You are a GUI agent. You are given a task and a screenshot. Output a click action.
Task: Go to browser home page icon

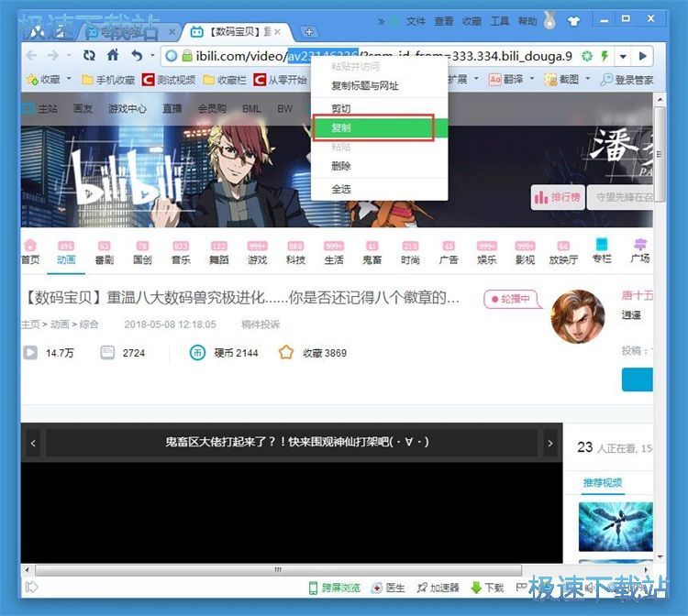[x=113, y=55]
